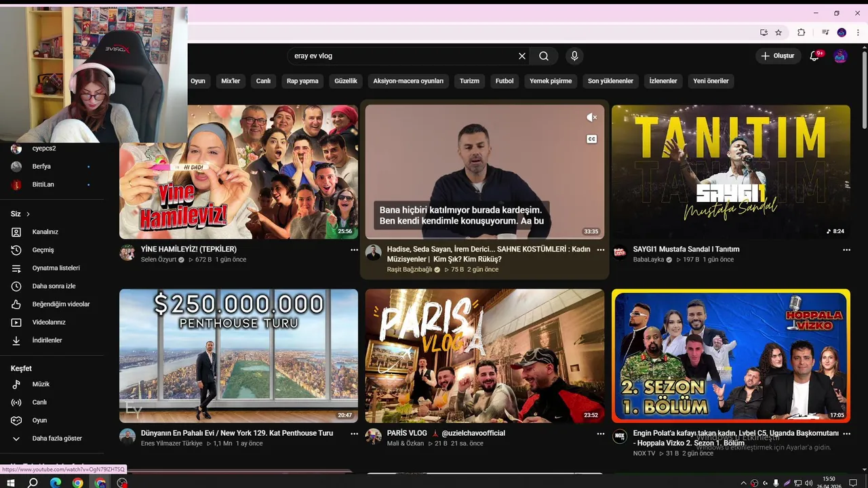Select the Yemek pişirme filter chip
The image size is (868, 488).
coord(551,81)
